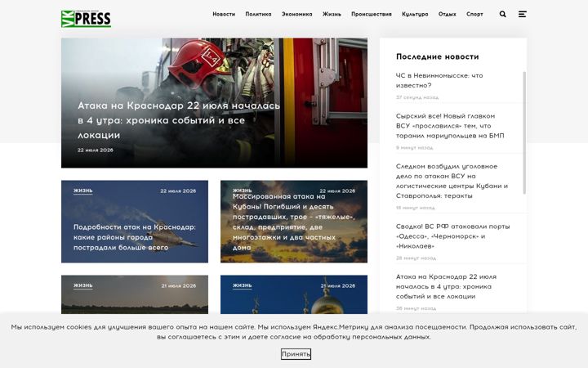Navigate to Происшествия
Viewport: 588px width, 368px height.
coord(372,14)
